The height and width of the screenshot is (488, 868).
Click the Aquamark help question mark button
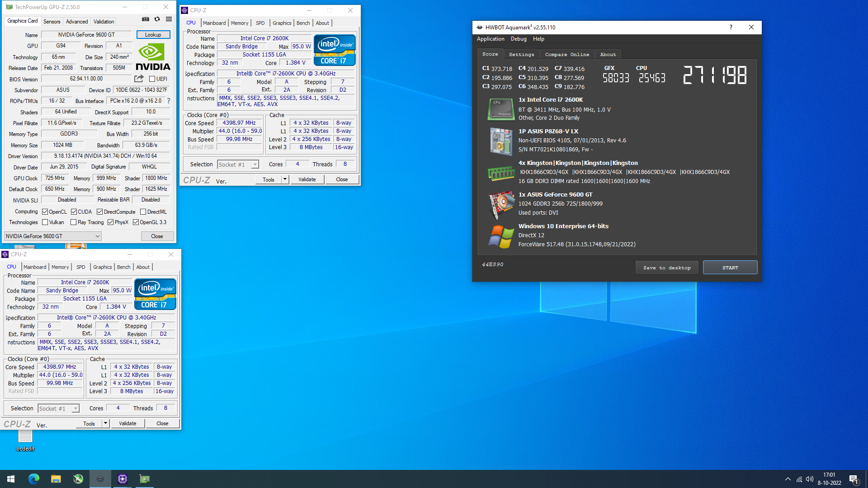click(x=731, y=27)
